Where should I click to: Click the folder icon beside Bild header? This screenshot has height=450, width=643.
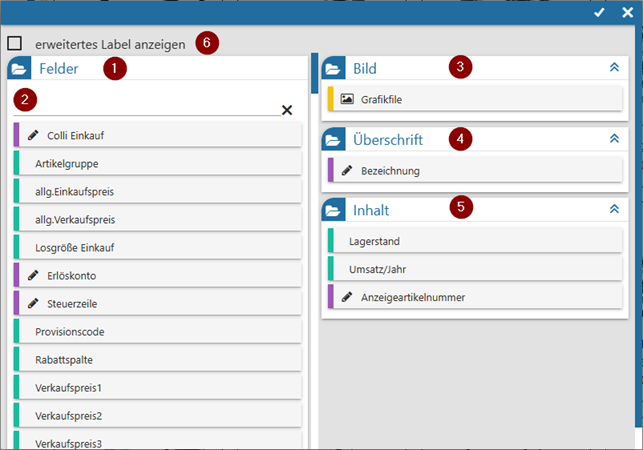point(334,69)
